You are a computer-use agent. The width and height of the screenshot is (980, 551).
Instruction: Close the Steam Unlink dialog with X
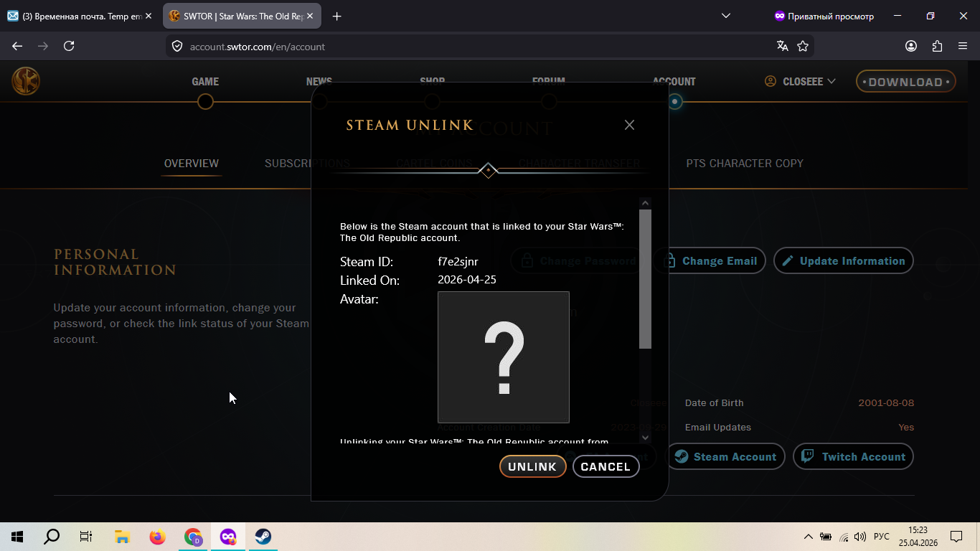pos(629,125)
